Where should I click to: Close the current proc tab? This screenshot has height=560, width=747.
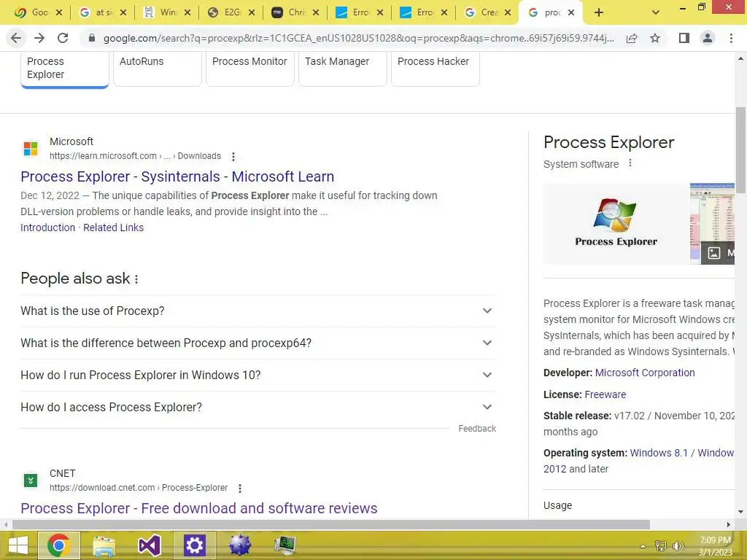click(x=571, y=13)
